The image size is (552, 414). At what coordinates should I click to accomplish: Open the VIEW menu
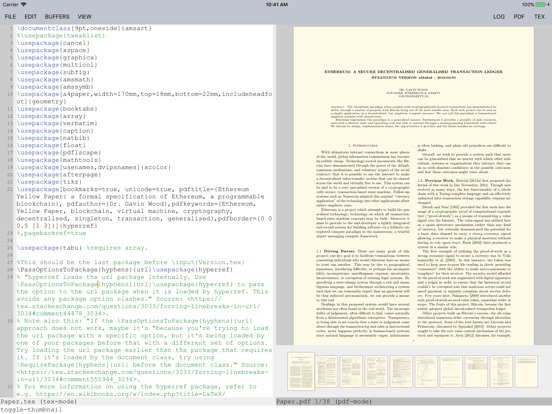84,17
